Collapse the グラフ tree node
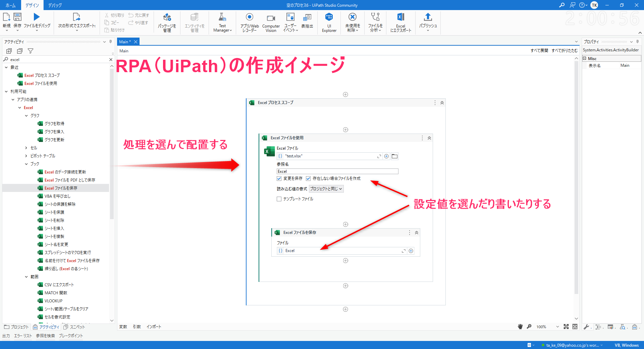 (x=26, y=116)
